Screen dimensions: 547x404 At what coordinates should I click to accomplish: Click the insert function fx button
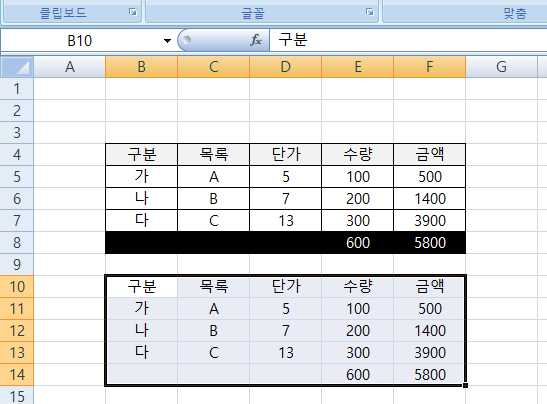[256, 40]
